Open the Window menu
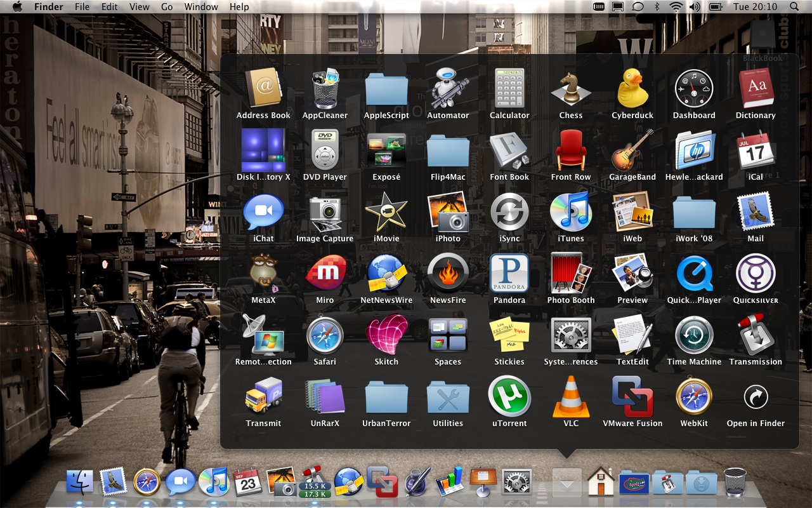Screen dimensions: 812x508 201,7
